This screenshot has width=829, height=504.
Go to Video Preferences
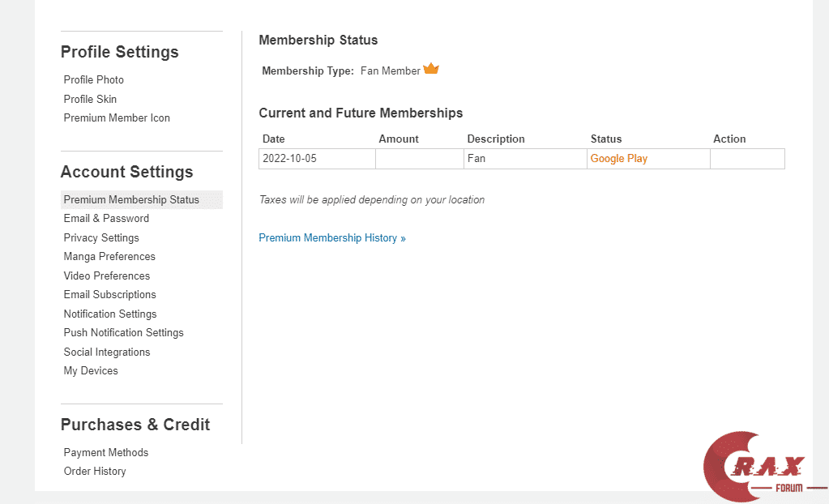[107, 276]
